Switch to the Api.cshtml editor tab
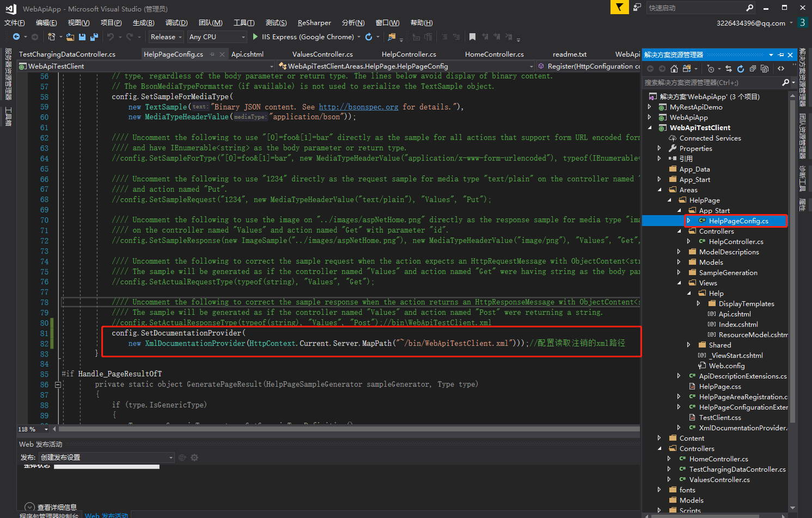Screen dimensions: 812x518 tap(247, 54)
